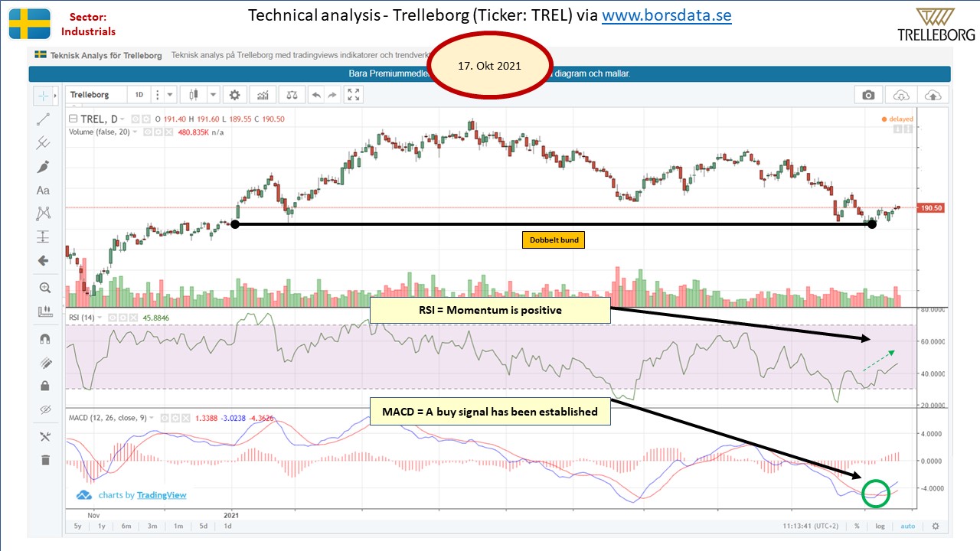Select the pitchfork drawing tool
The height and width of the screenshot is (551, 980).
pyautogui.click(x=44, y=142)
